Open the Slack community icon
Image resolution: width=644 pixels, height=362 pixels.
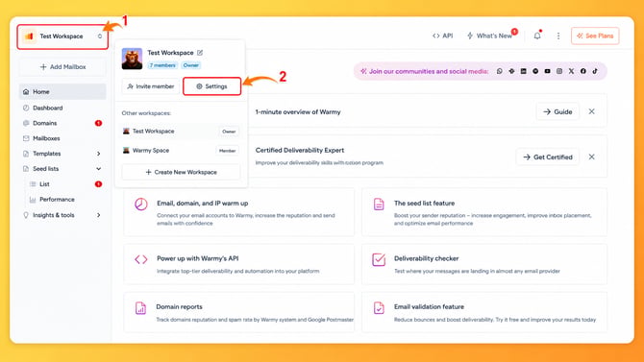(511, 71)
